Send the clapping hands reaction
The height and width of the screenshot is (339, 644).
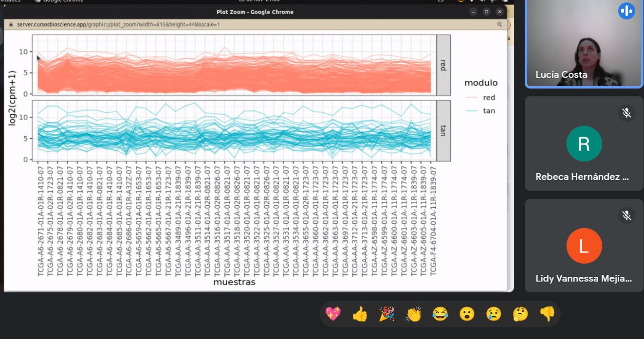point(413,314)
